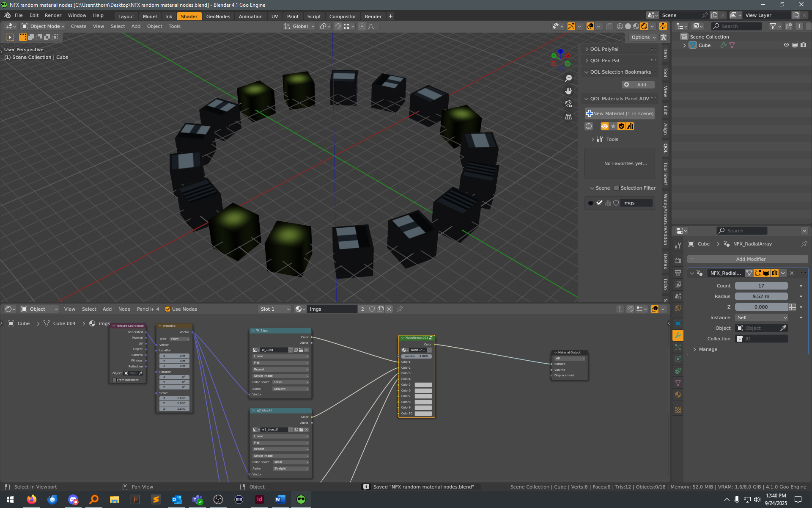Switch to the Layout workspace tab
Image resolution: width=812 pixels, height=508 pixels.
tap(126, 17)
